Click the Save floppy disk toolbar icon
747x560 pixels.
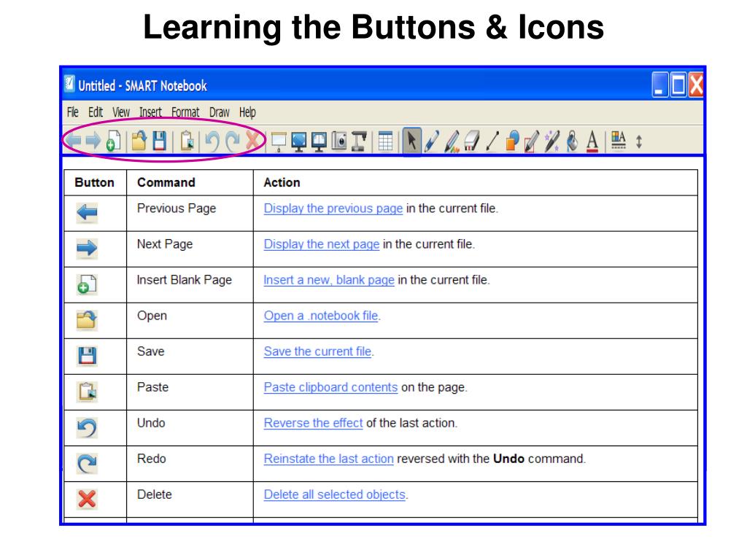[160, 141]
